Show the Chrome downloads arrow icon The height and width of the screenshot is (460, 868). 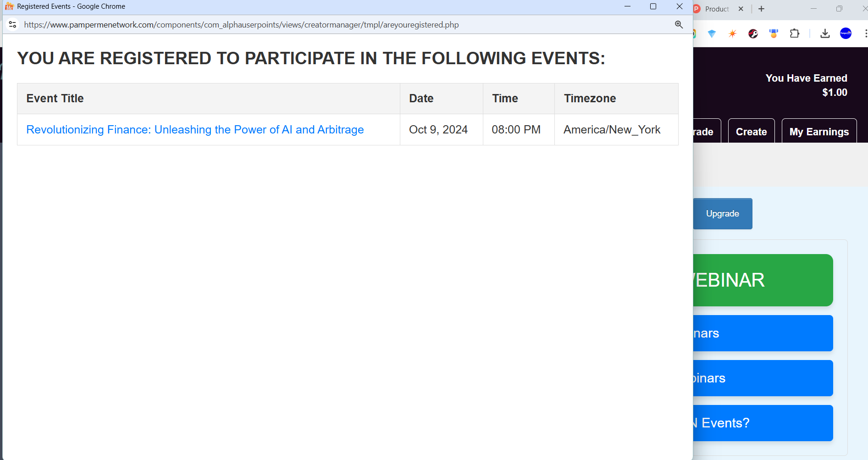(825, 33)
